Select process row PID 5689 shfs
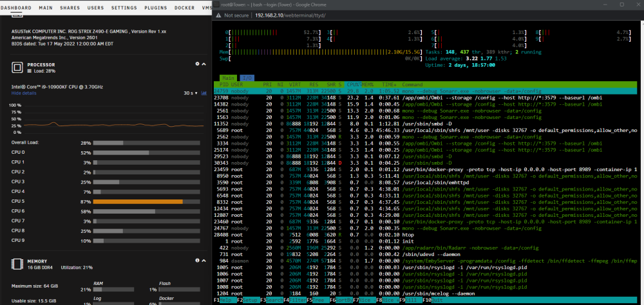This screenshot has height=305, width=644. 426,130
